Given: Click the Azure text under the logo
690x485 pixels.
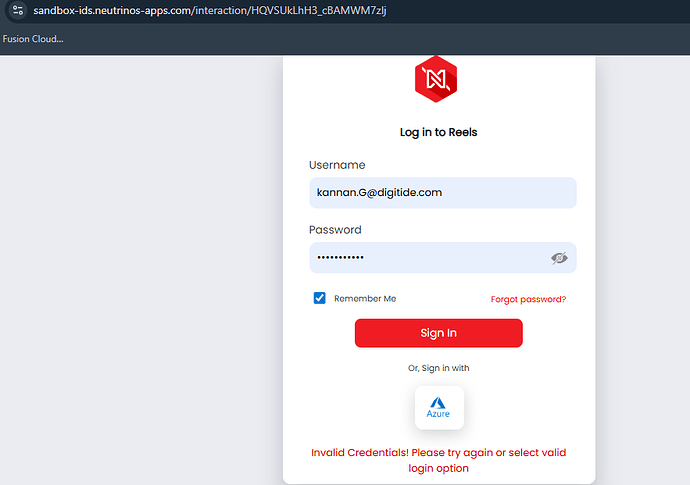Looking at the screenshot, I should point(438,414).
